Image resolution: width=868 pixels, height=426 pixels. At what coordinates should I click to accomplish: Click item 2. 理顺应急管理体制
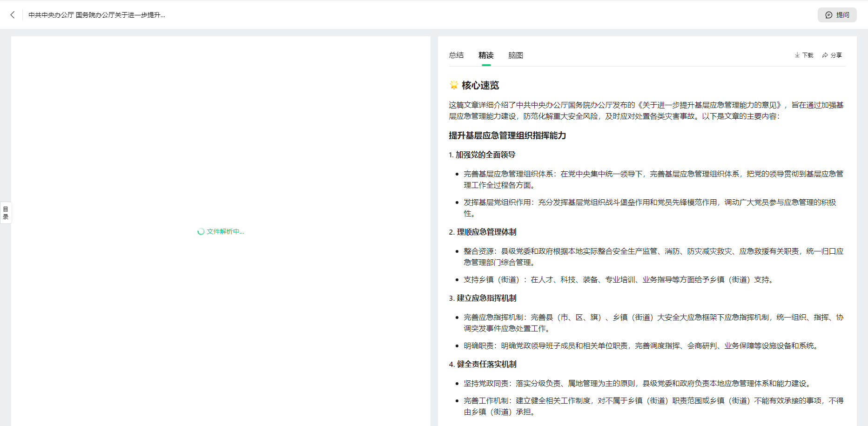click(x=483, y=232)
